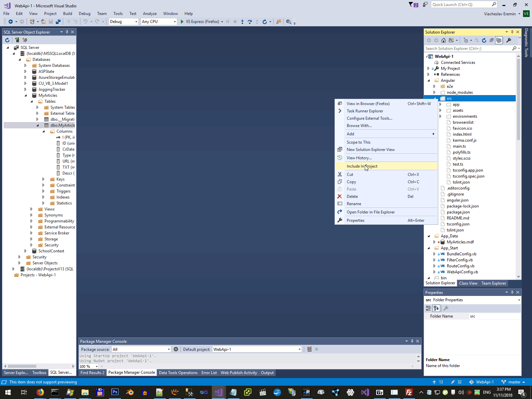Click the Navigate Backward toolbar icon

[11, 22]
